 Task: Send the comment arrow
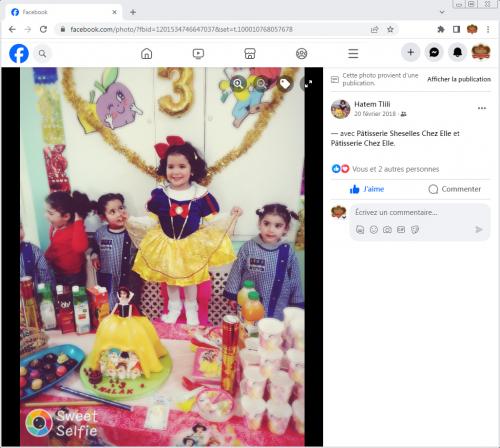(x=479, y=229)
